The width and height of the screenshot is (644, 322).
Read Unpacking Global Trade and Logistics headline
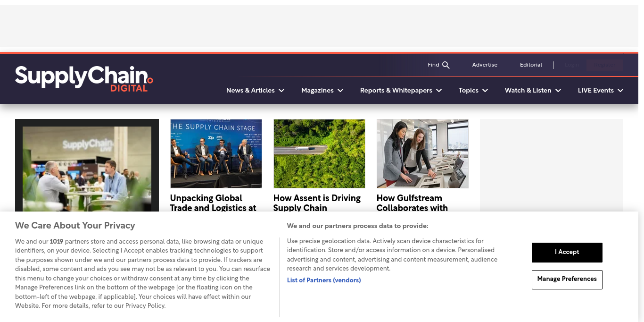(213, 203)
